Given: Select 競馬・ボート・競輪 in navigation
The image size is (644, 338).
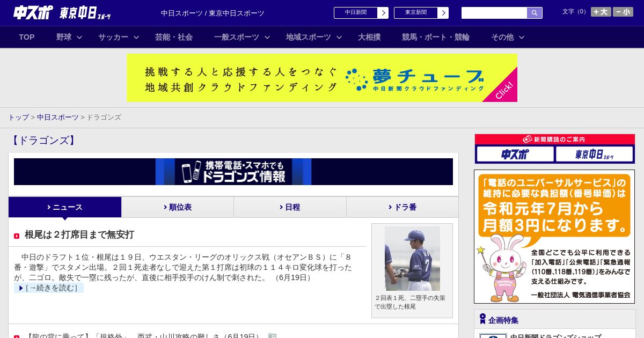Looking at the screenshot, I should coord(436,37).
